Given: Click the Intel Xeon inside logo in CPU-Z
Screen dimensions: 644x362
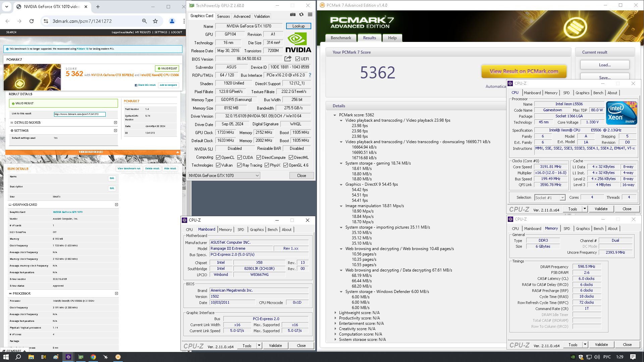Looking at the screenshot, I should [x=622, y=113].
